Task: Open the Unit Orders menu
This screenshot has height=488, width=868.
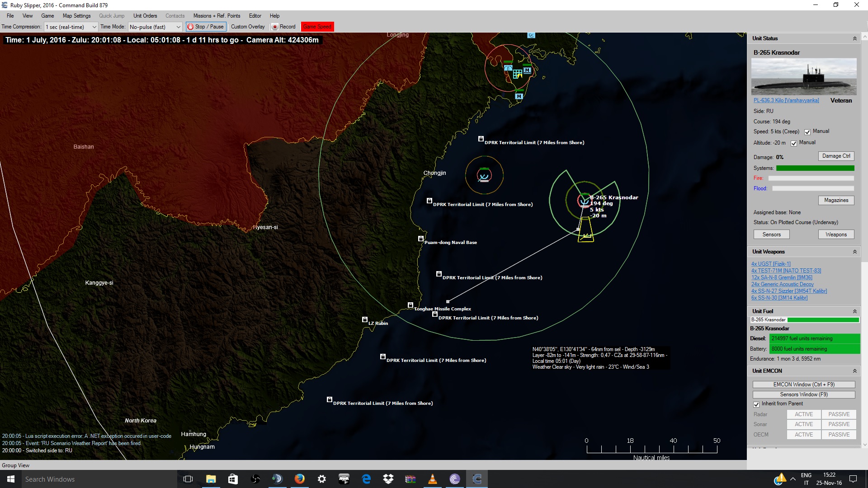Action: pos(145,16)
